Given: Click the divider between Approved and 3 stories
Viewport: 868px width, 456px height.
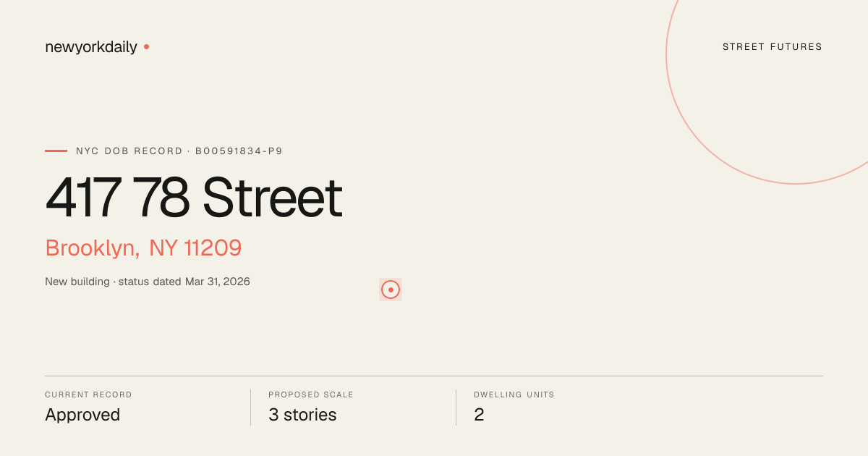Looking at the screenshot, I should click(250, 408).
